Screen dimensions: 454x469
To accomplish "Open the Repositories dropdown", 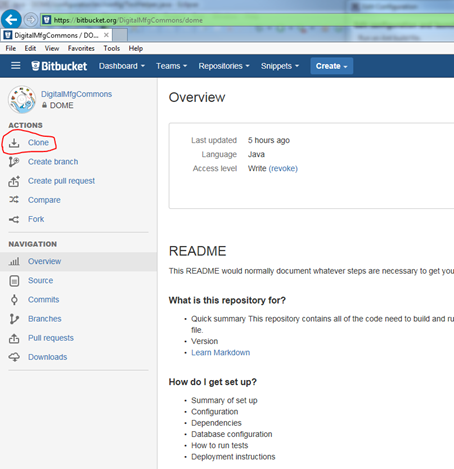I will pyautogui.click(x=224, y=66).
